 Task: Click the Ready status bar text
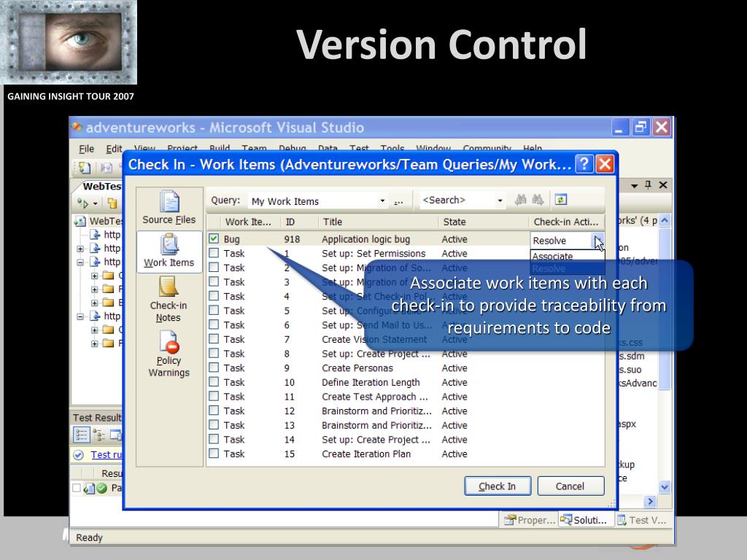(89, 537)
